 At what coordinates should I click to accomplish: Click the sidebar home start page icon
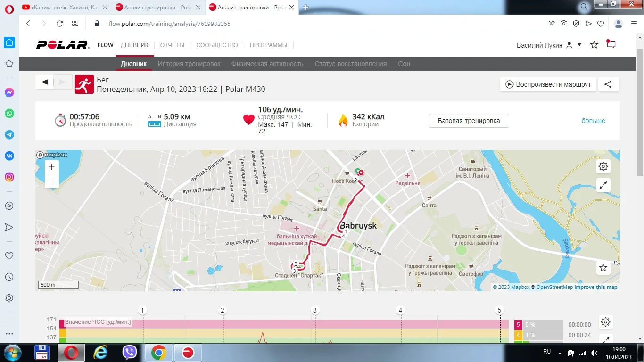click(x=9, y=43)
